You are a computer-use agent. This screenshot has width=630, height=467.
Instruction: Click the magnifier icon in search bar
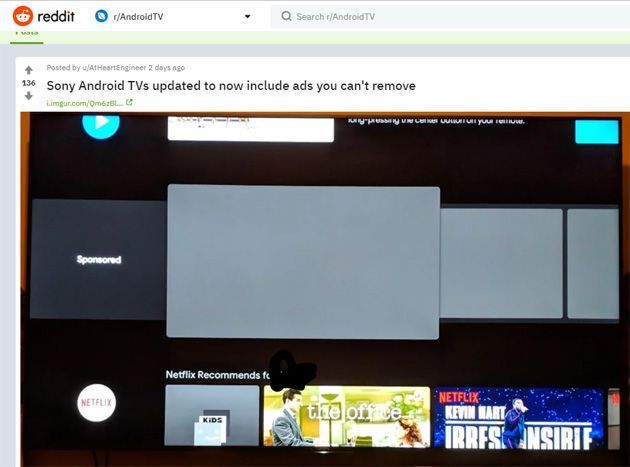286,16
